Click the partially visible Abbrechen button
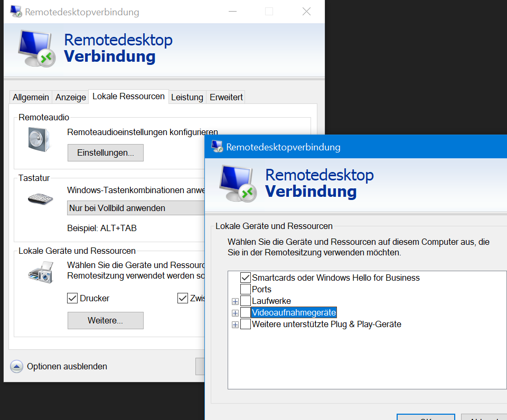The image size is (507, 420). tap(484, 417)
